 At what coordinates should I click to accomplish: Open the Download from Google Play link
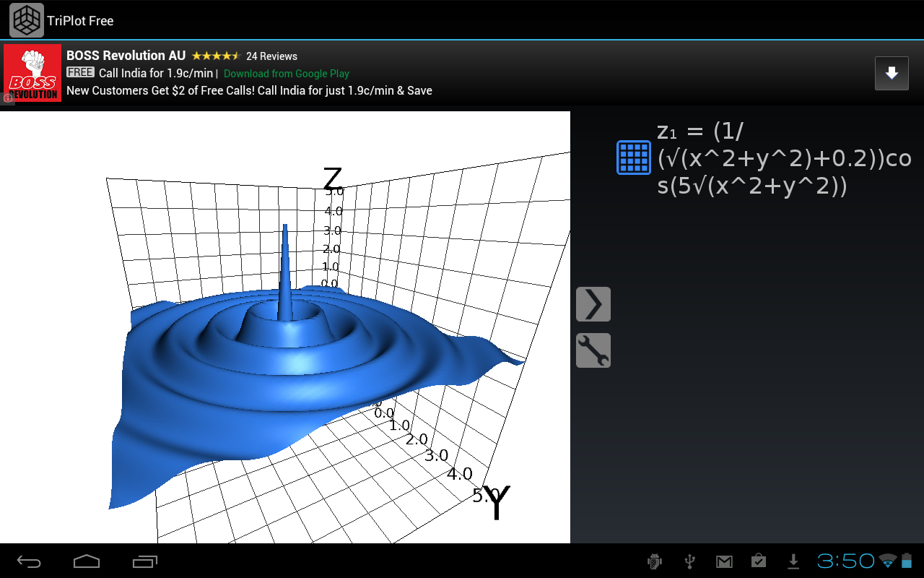tap(286, 74)
